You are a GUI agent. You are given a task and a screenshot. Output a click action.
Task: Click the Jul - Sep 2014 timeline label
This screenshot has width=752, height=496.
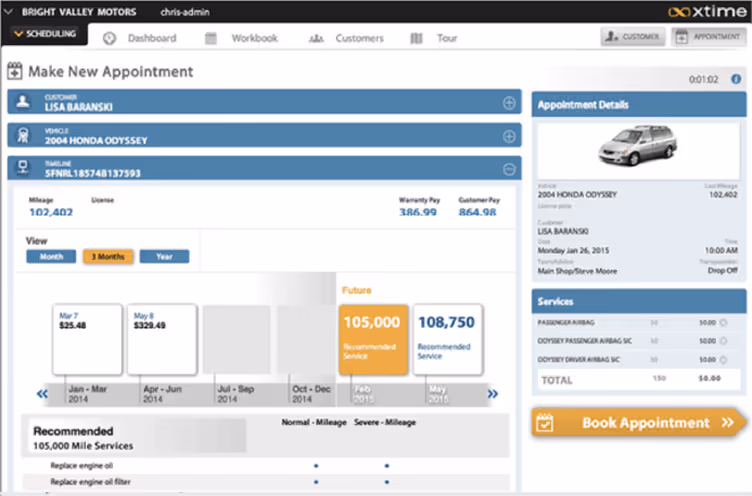235,394
